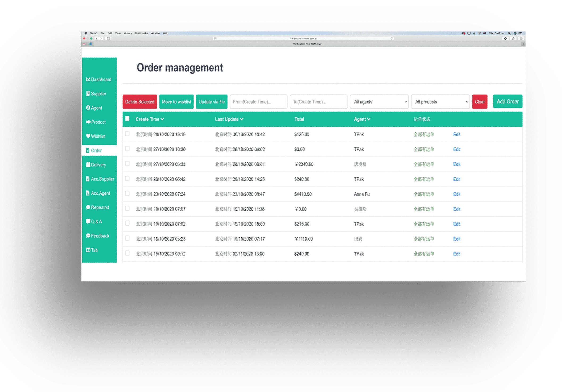Image resolution: width=581 pixels, height=392 pixels.
Task: Check the order created 28/10/2020 13:18
Action: pyautogui.click(x=127, y=134)
